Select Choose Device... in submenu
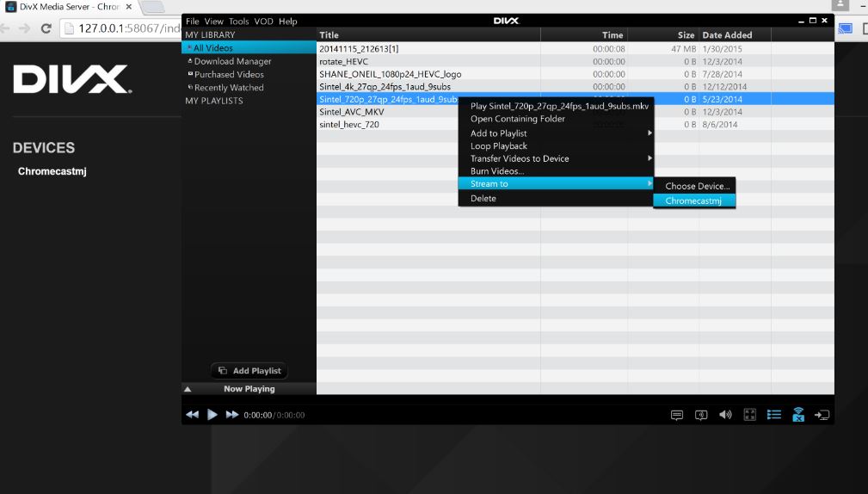The height and width of the screenshot is (494, 868). click(x=695, y=186)
